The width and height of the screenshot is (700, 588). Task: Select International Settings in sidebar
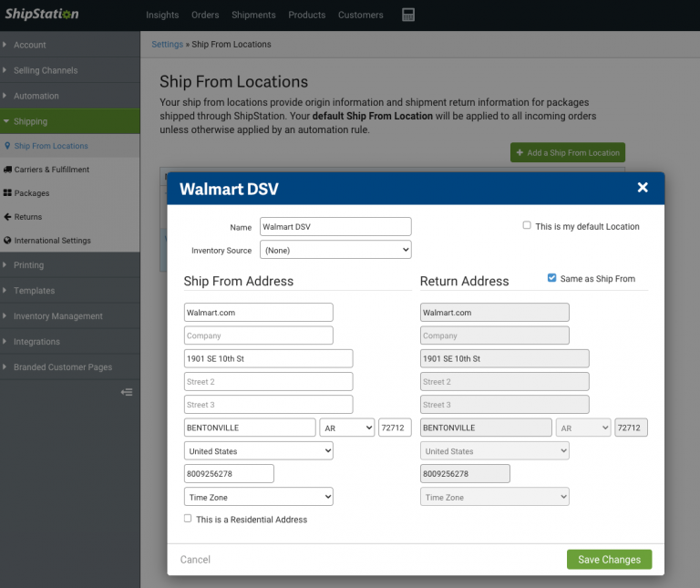pyautogui.click(x=69, y=240)
